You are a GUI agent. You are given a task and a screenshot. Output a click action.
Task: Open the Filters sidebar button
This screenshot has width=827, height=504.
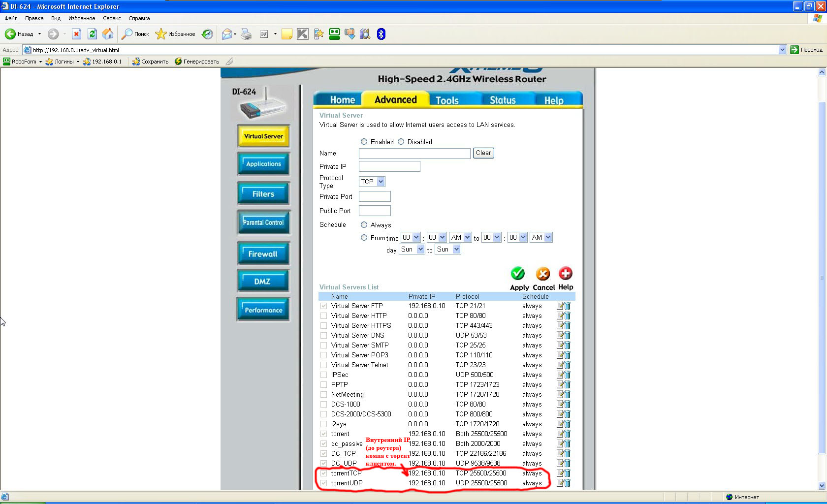[263, 194]
